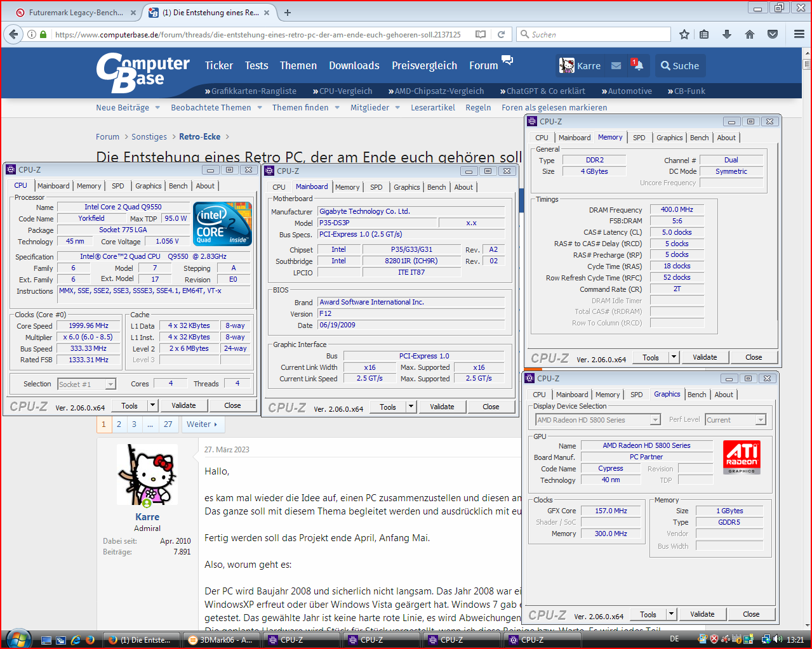Go back with the browser back arrow
The image size is (812, 649).
click(13, 34)
